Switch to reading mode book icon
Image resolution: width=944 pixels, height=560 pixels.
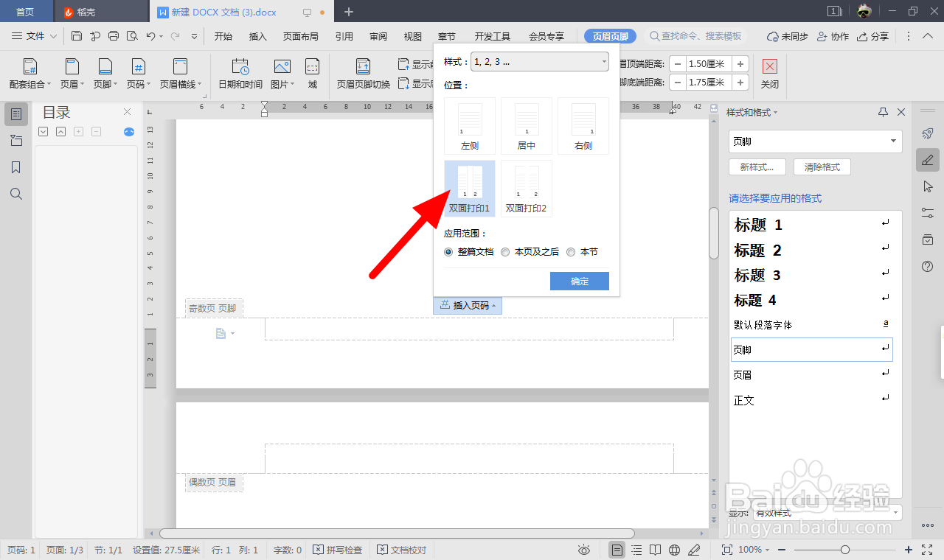point(655,550)
